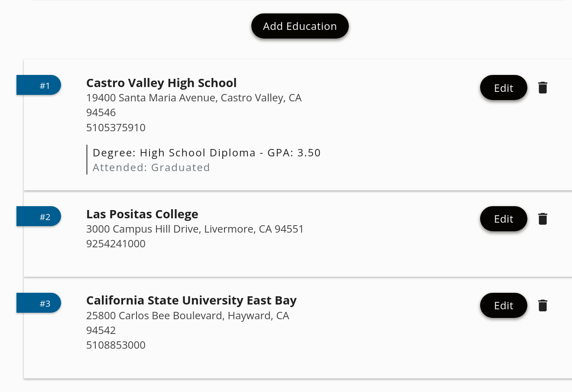The height and width of the screenshot is (392, 572).
Task: Click the Add Education button
Action: [x=300, y=26]
